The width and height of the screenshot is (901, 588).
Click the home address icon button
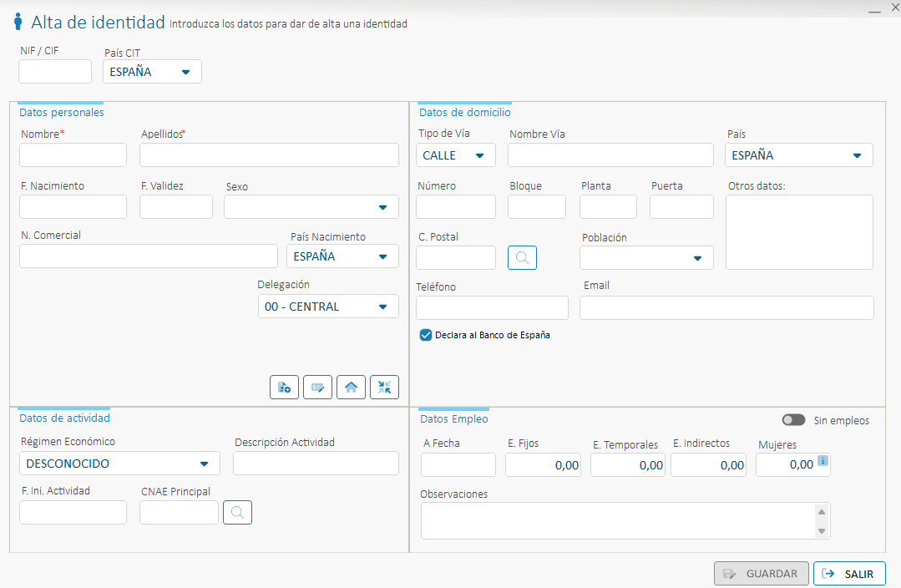click(x=351, y=388)
